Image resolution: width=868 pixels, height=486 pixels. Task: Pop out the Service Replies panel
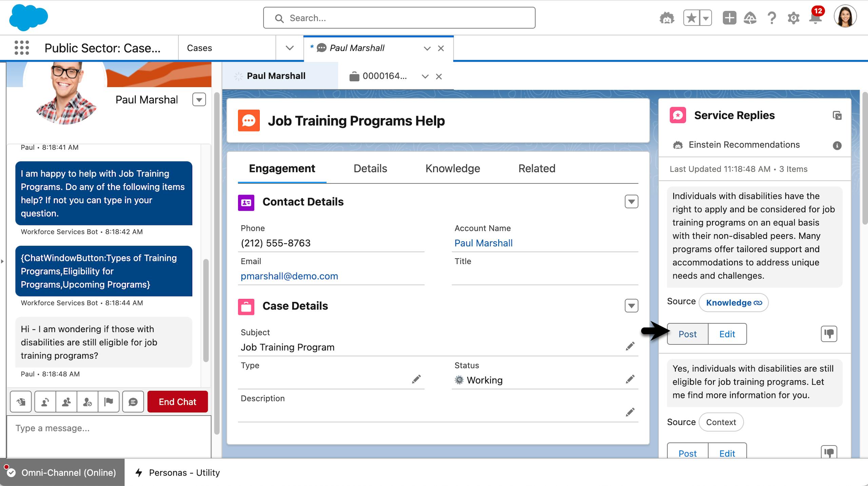[x=837, y=116]
